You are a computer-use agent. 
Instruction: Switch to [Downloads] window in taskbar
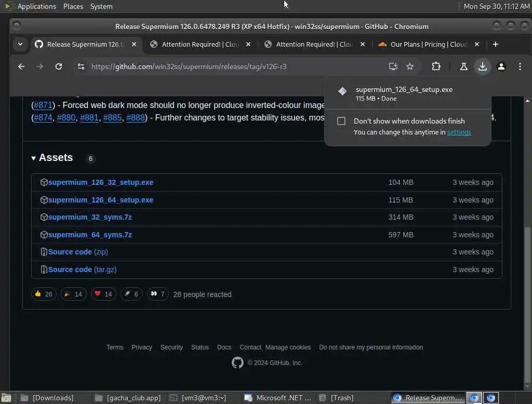pyautogui.click(x=47, y=398)
